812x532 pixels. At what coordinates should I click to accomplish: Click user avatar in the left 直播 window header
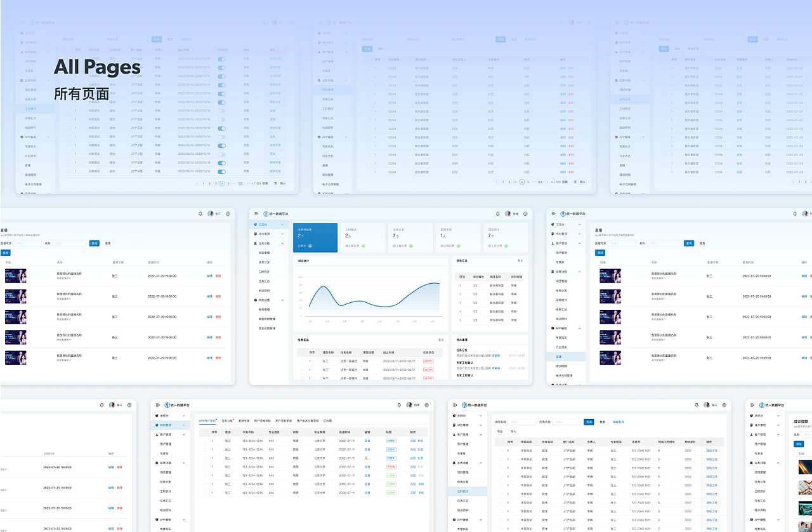coord(211,214)
